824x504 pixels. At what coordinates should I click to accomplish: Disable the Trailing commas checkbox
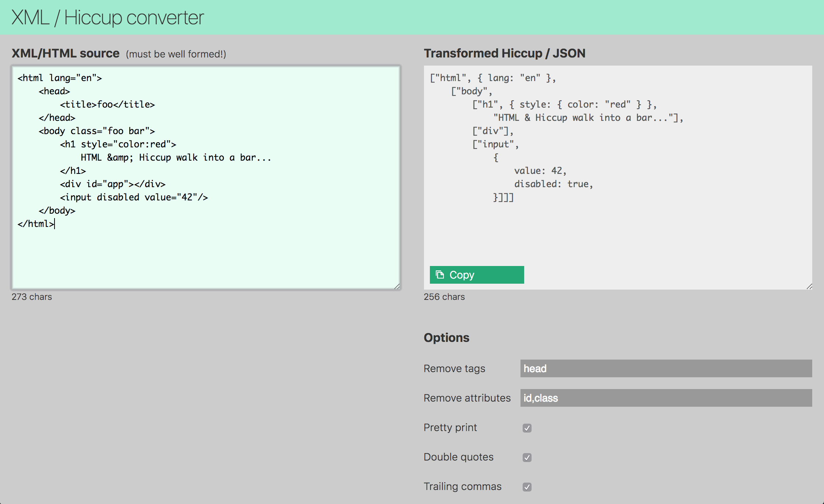pos(527,487)
